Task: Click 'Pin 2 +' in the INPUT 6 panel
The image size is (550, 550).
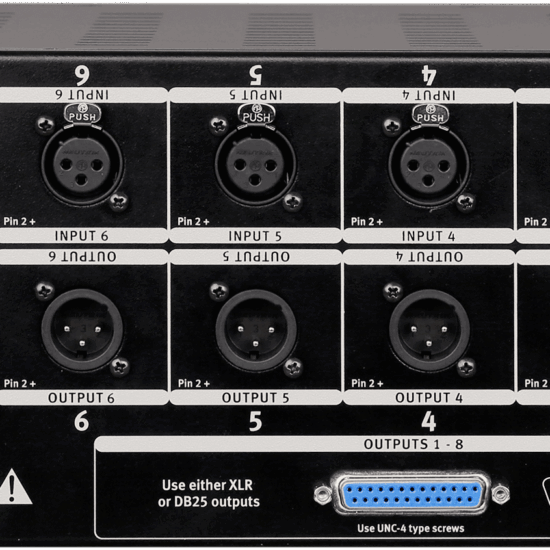Action: pos(20,221)
